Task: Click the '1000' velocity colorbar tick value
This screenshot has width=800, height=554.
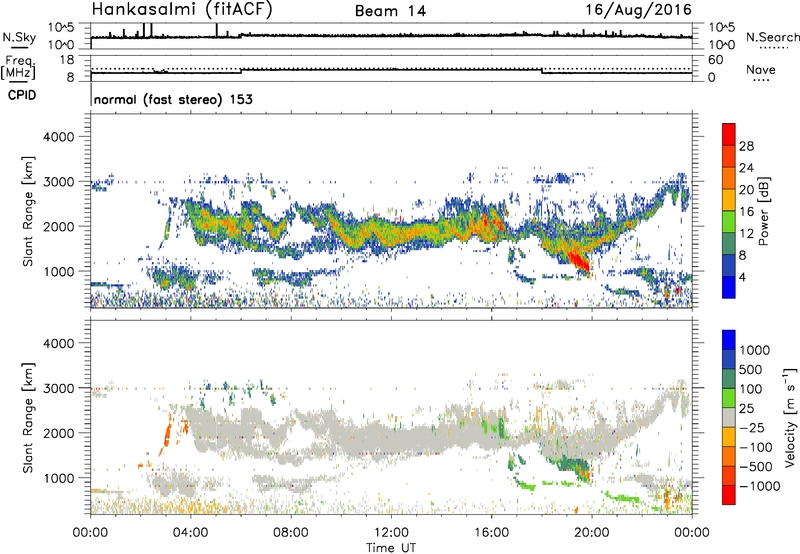Action: (755, 350)
